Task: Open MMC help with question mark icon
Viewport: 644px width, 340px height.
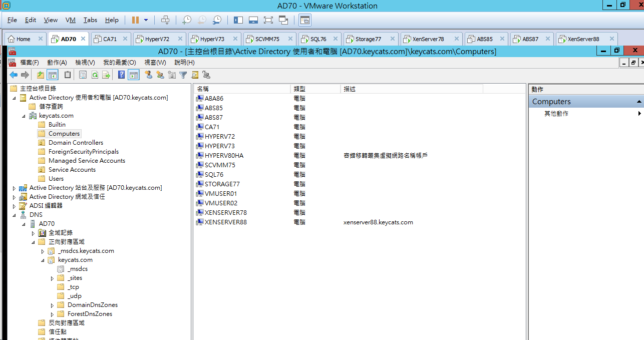Action: 121,75
